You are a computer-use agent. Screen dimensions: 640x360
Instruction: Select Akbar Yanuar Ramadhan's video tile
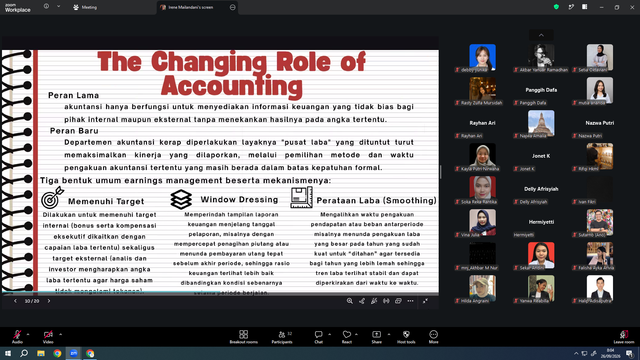click(x=541, y=58)
